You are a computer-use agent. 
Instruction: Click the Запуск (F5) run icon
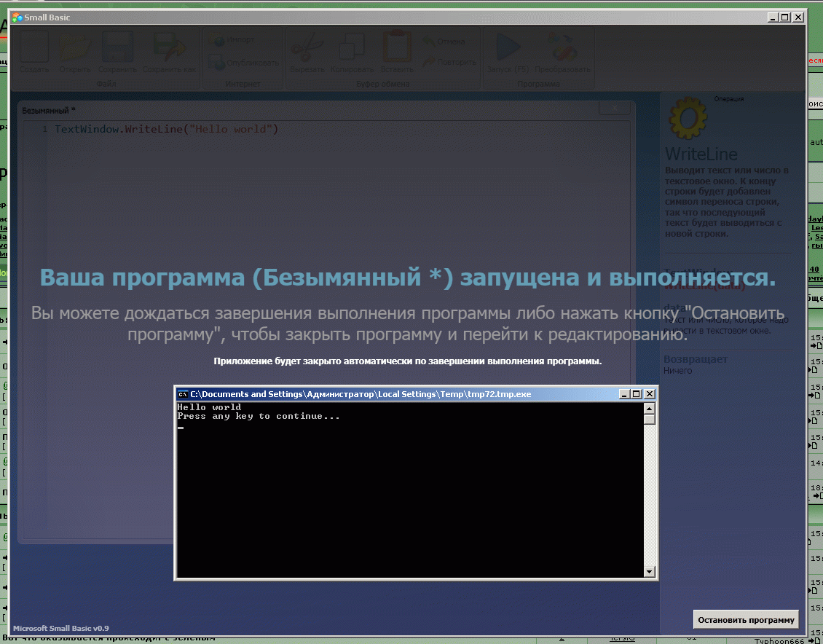(x=508, y=48)
